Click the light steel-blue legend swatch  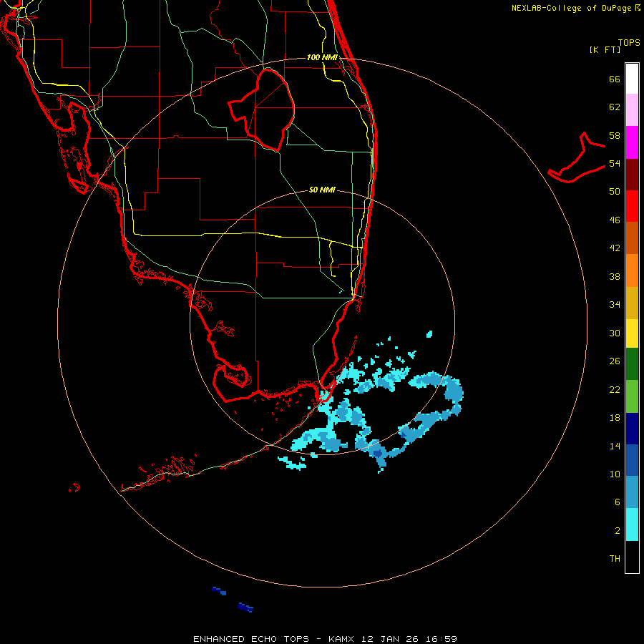click(x=632, y=492)
